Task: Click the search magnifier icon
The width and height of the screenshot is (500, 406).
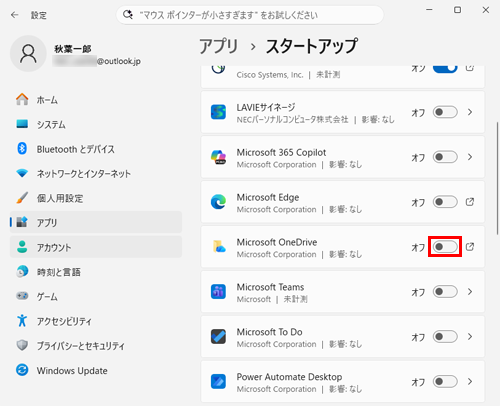Action: click(127, 15)
